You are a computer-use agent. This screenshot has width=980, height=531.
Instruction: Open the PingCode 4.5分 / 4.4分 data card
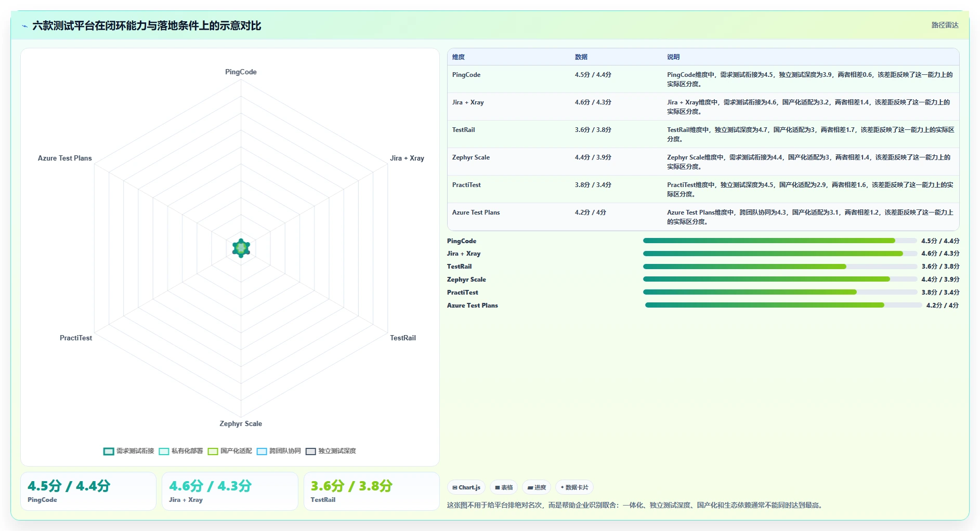point(88,491)
